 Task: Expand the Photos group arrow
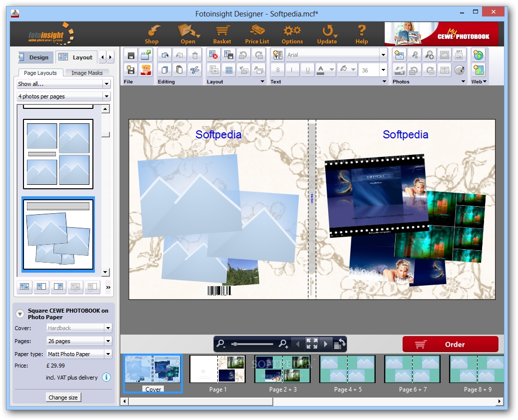pos(463,81)
